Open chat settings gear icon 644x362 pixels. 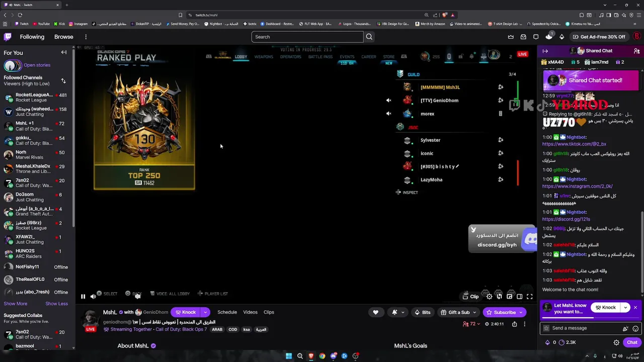click(616, 342)
